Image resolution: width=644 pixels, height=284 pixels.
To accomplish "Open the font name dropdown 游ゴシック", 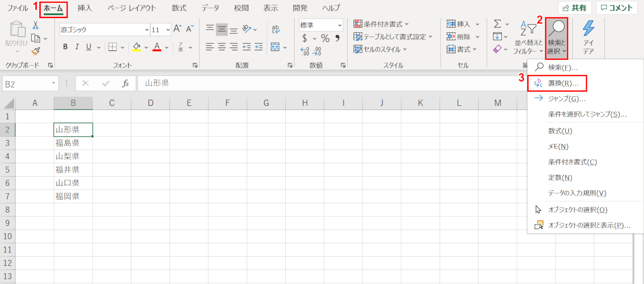I will point(147,30).
